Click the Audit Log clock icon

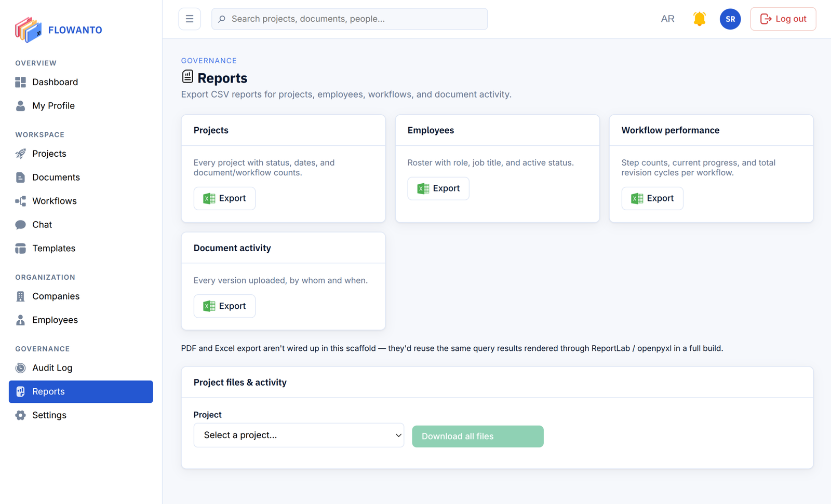tap(20, 368)
